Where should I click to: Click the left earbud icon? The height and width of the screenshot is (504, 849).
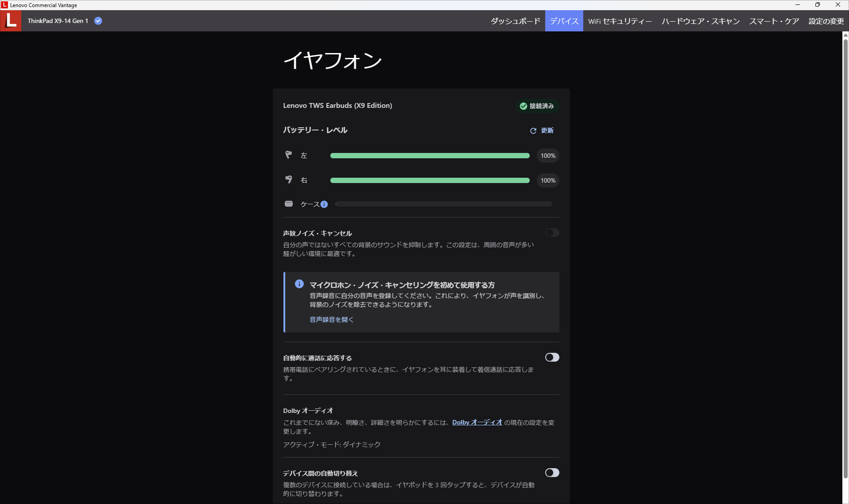click(x=289, y=155)
